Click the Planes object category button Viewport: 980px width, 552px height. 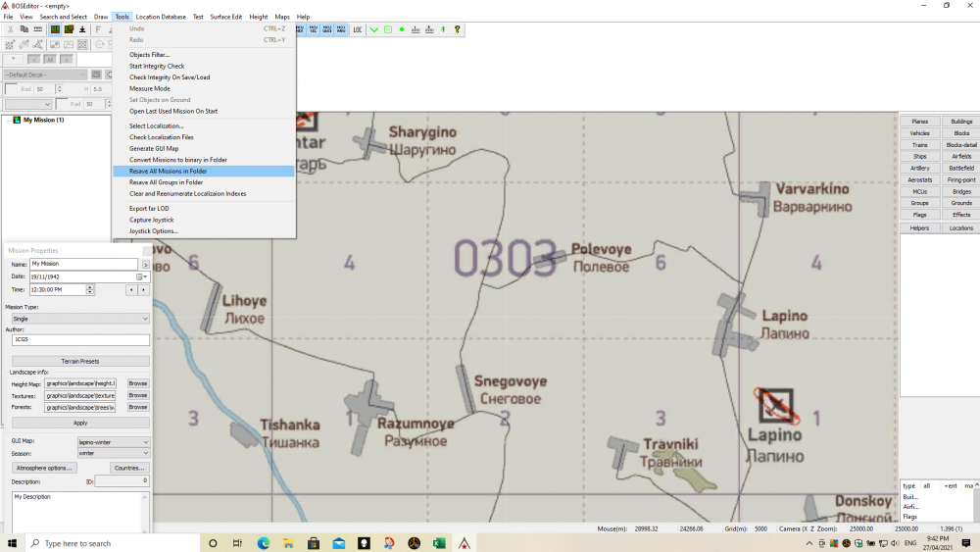tap(919, 122)
